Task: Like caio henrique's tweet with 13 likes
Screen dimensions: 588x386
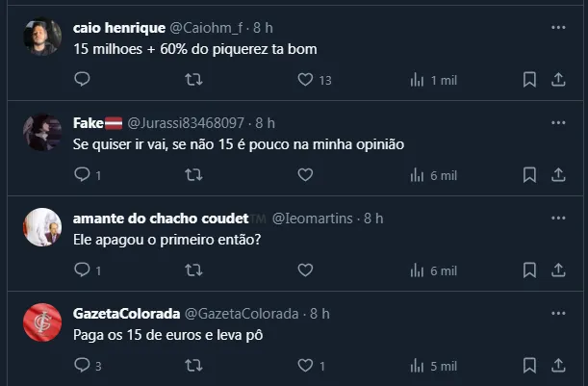Action: (305, 80)
